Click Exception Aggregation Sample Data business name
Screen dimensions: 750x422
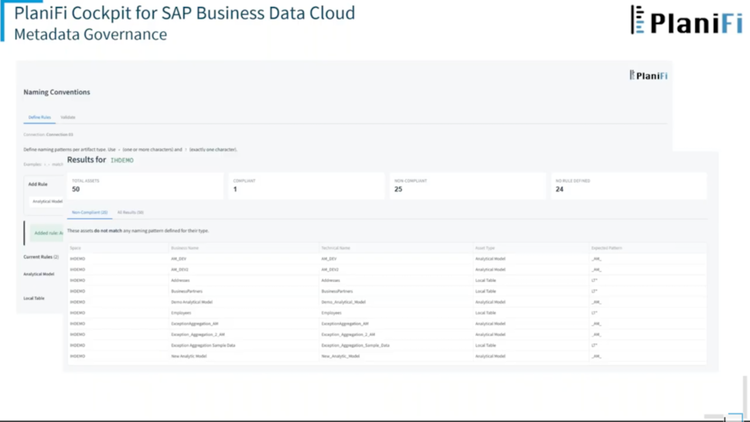[x=203, y=345]
